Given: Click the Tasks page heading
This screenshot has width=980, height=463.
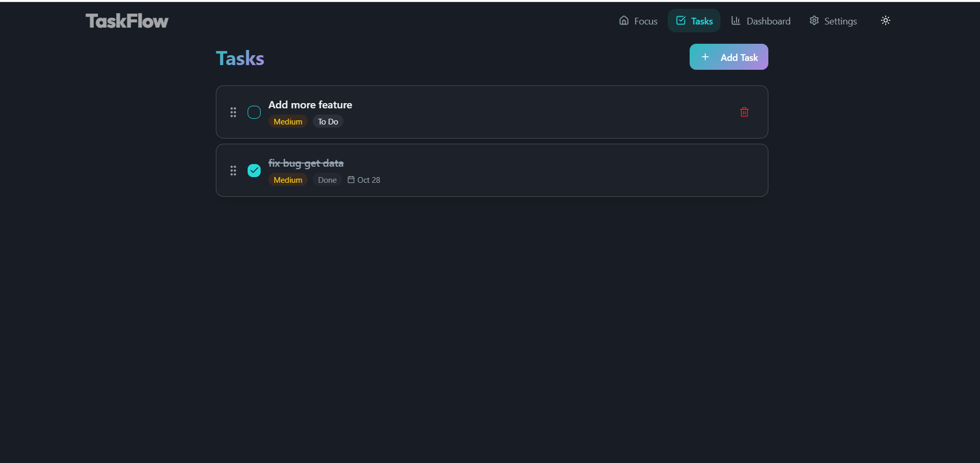Looking at the screenshot, I should point(240,58).
